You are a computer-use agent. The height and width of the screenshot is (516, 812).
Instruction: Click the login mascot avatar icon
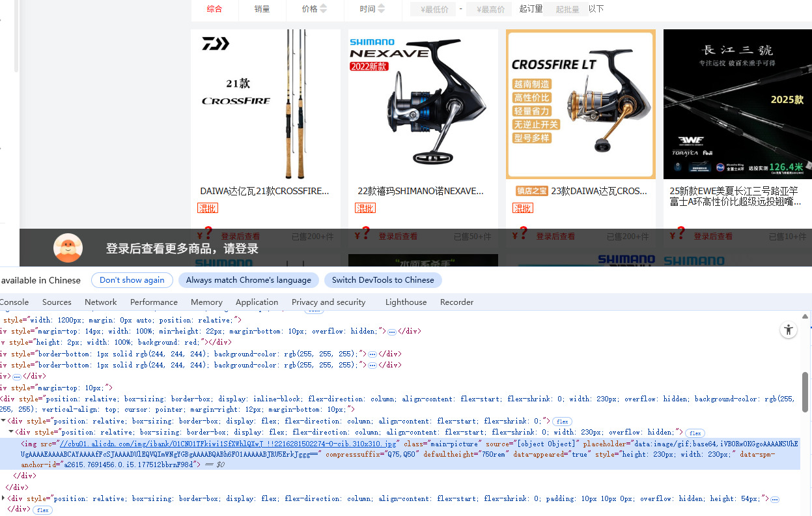pos(68,248)
